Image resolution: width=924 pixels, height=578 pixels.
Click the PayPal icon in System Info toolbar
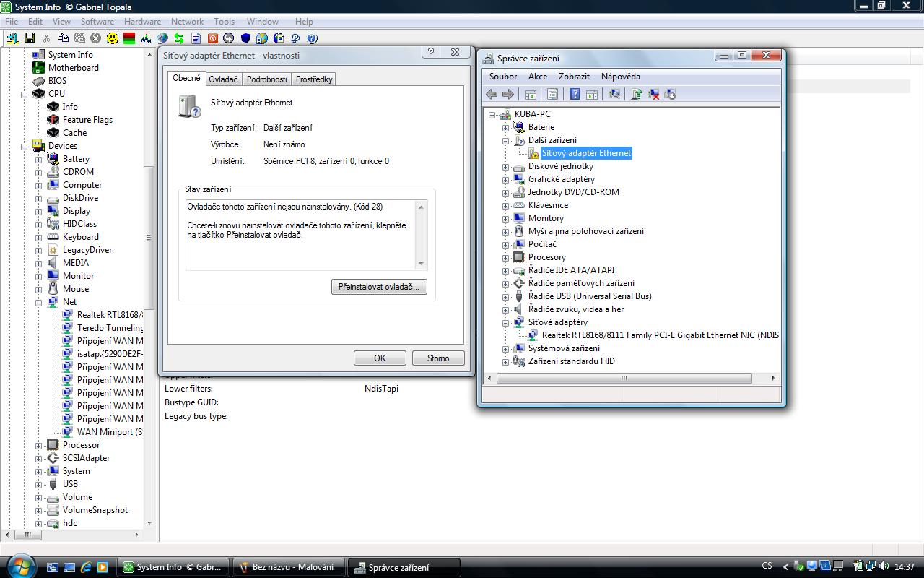295,38
